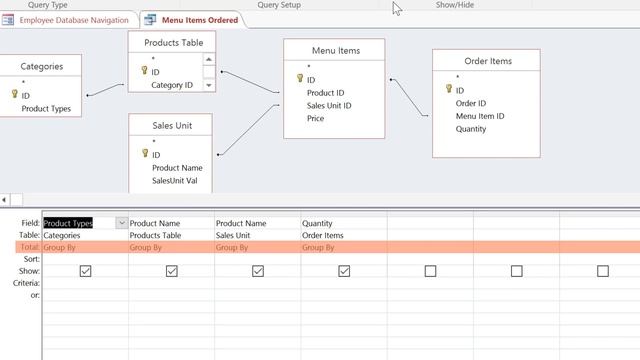Check Show box in seventh grid column
This screenshot has width=640, height=360.
[603, 271]
